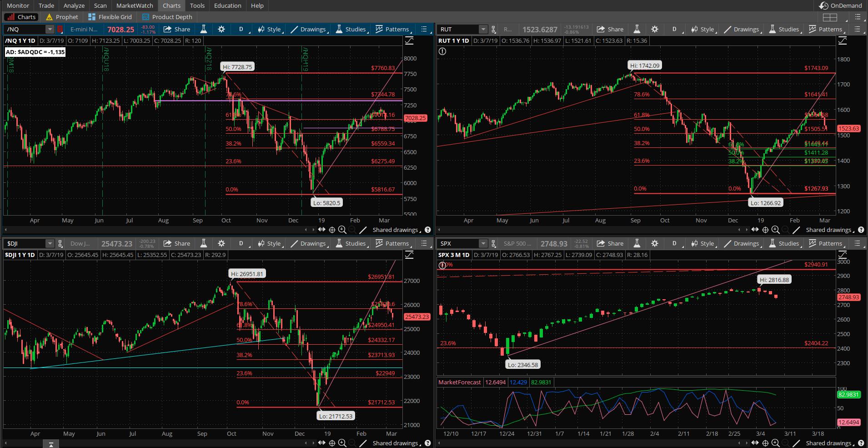Expand the $DJI symbol selector dropdown
This screenshot has height=448, width=868.
(x=50, y=243)
